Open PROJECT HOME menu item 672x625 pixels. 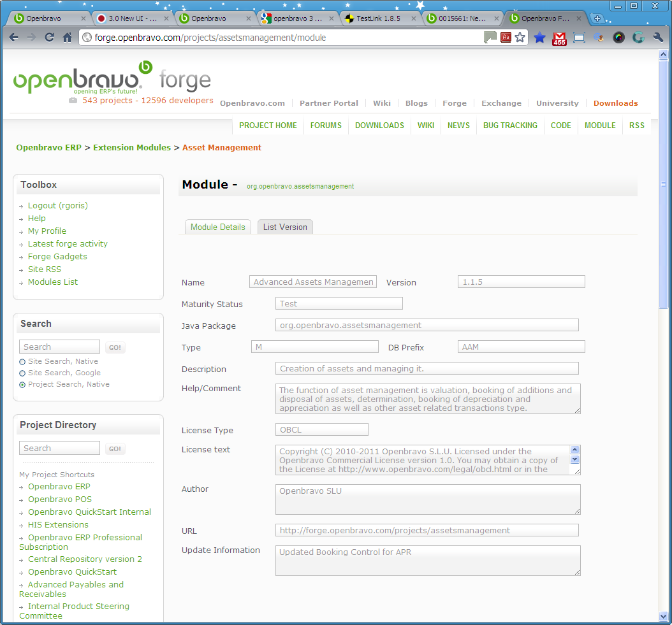[268, 125]
